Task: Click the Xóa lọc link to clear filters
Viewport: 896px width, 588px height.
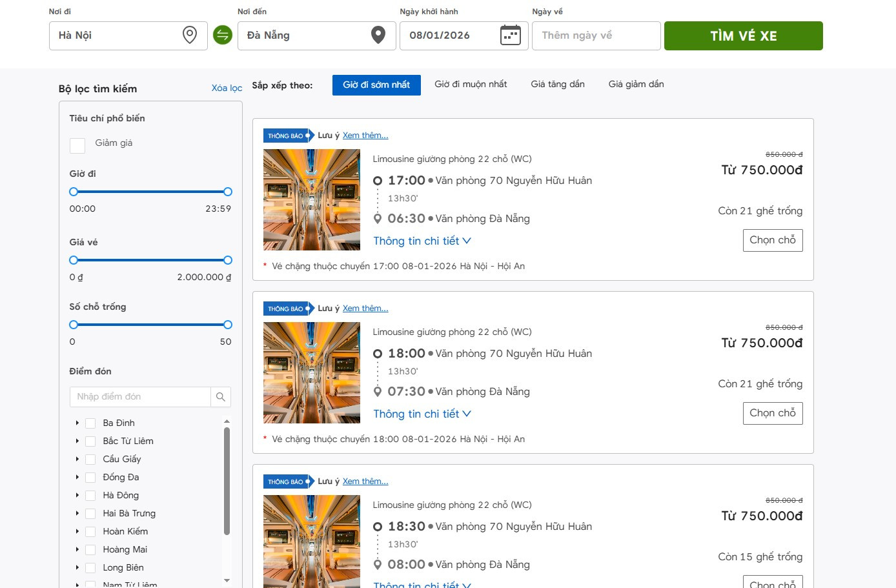Action: click(x=227, y=88)
